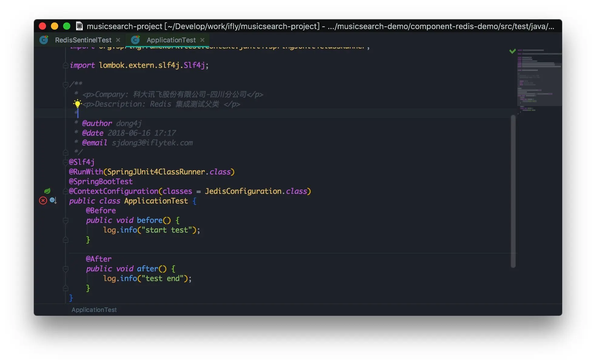Click ApplicationTest in the breadcrumb bar
Viewport: 596px width, 364px height.
click(94, 310)
